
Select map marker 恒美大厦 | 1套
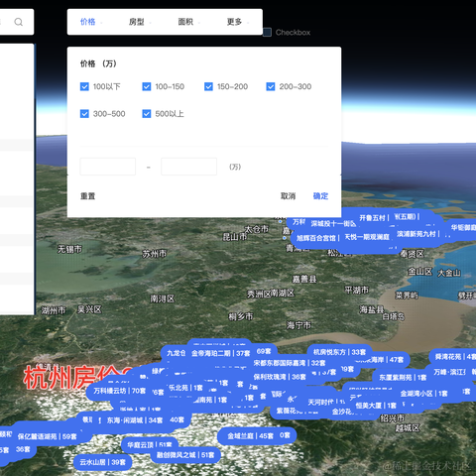(x=376, y=406)
